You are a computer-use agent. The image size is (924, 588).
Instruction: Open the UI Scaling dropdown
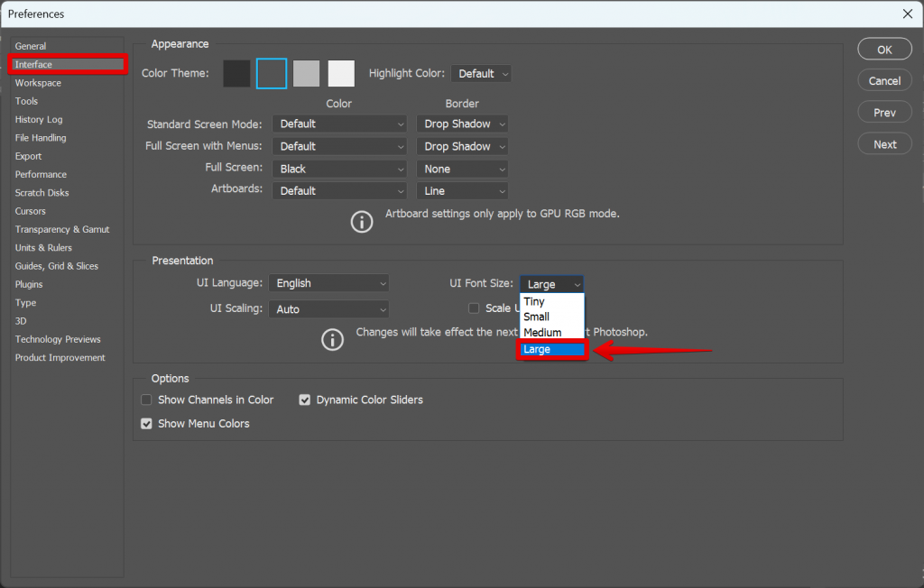[x=328, y=308]
